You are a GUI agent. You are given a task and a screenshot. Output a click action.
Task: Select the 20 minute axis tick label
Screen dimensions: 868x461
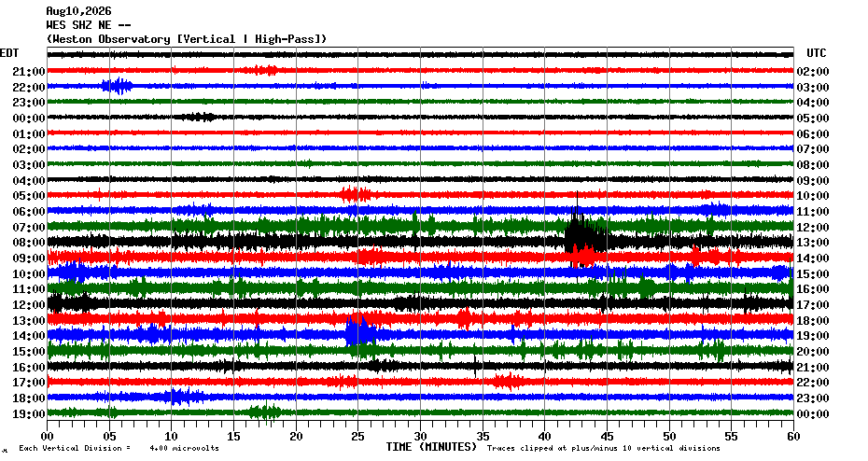click(296, 437)
